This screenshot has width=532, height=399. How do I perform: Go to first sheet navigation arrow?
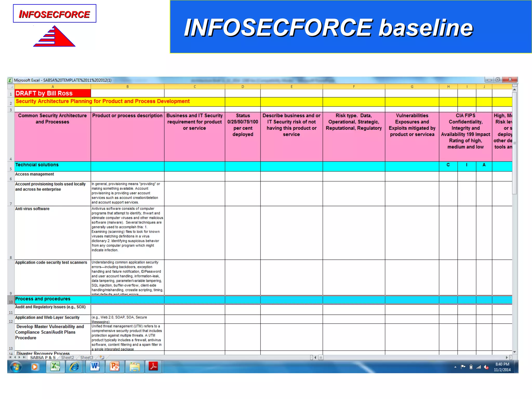click(x=10, y=357)
